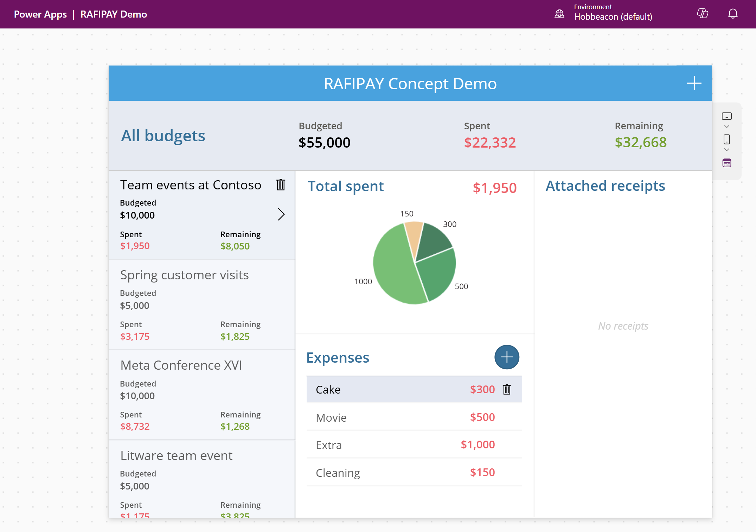Viewport: 756px width, 532px height.
Task: Click the Power Apps title link
Action: tap(40, 14)
